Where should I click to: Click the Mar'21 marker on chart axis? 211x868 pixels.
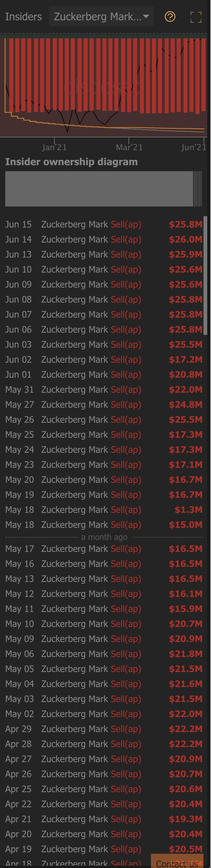[130, 147]
